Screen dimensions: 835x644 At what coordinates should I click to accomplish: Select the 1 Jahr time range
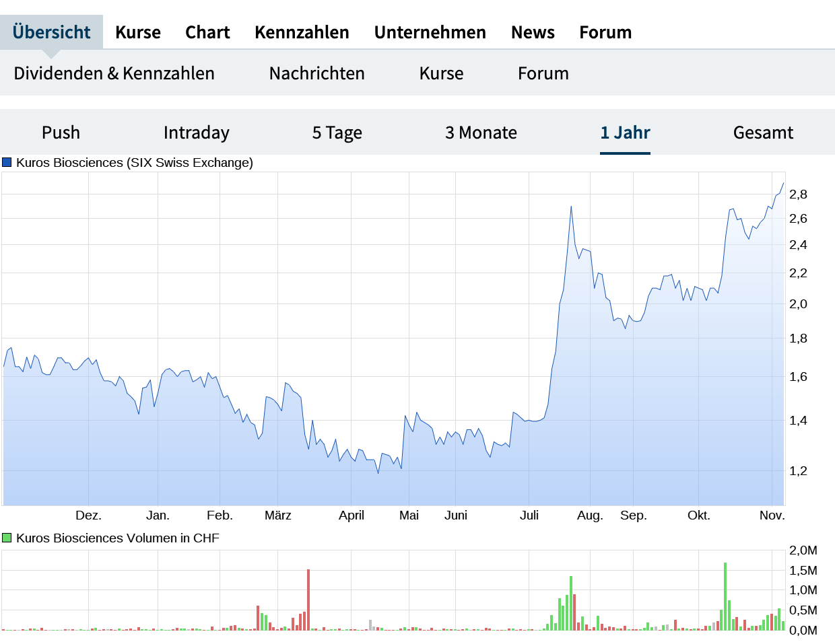tap(625, 133)
